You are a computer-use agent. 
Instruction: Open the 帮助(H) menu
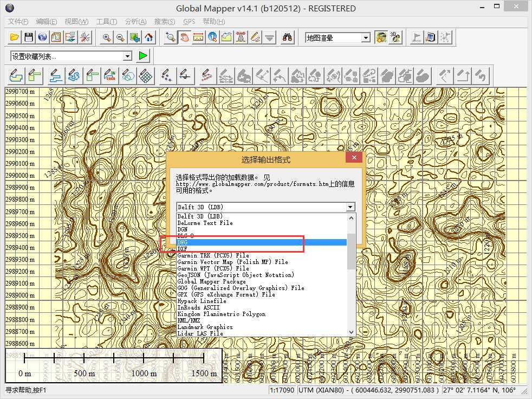(x=214, y=21)
